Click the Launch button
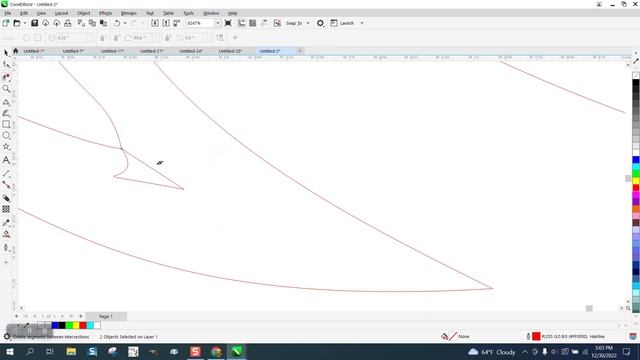 [x=342, y=23]
